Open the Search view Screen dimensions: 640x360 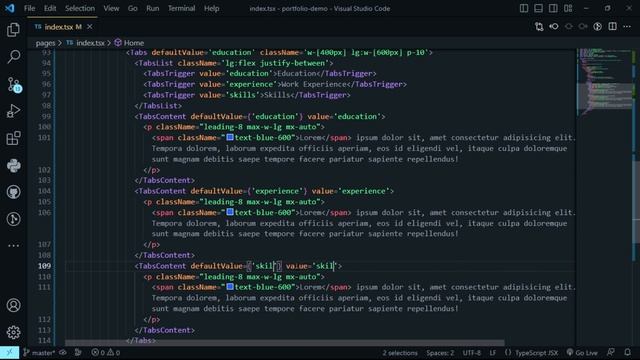point(13,56)
